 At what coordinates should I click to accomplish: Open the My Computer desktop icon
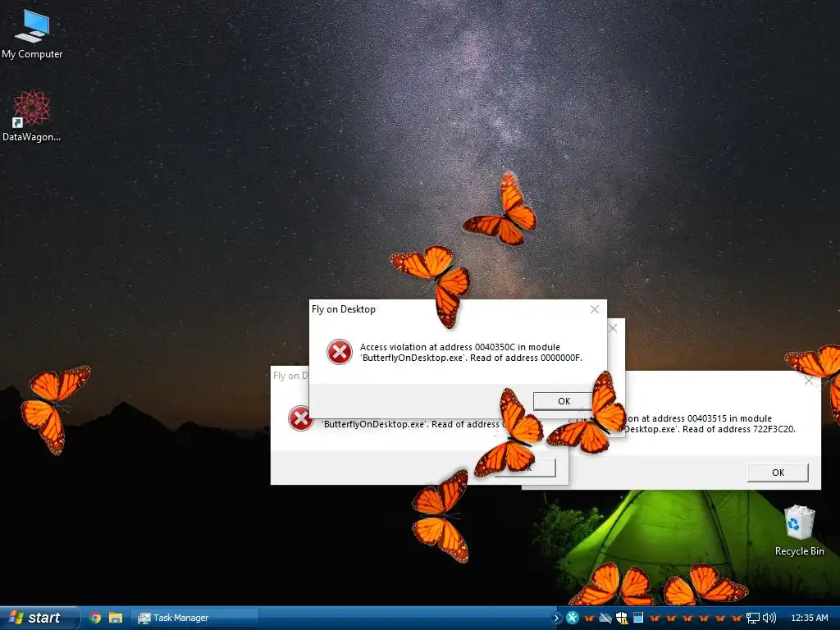[x=32, y=34]
